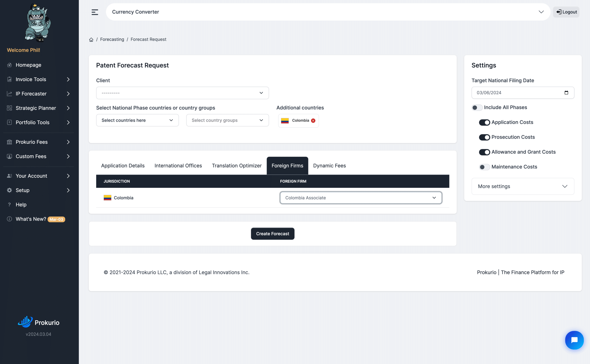Open What's New Mar-03 badge

56,219
